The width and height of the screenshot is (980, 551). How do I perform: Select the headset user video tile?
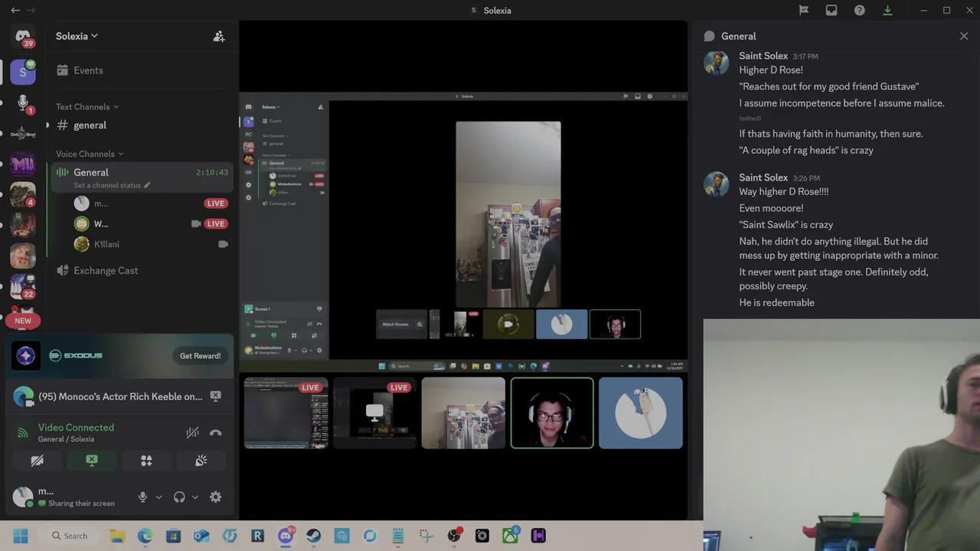point(552,412)
